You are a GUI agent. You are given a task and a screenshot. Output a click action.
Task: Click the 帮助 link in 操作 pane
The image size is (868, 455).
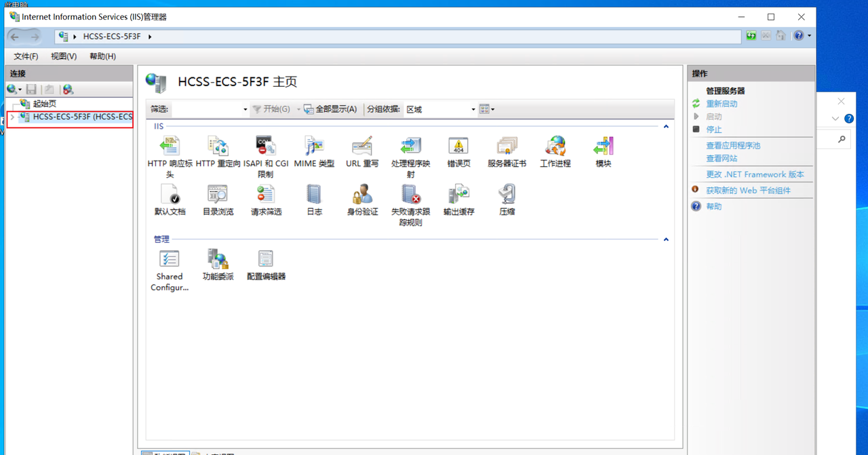pyautogui.click(x=713, y=206)
